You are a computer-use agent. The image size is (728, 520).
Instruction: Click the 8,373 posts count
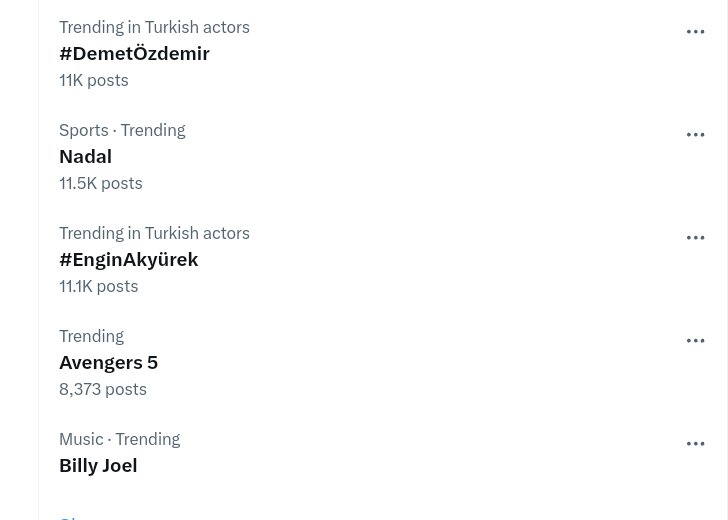click(x=102, y=389)
